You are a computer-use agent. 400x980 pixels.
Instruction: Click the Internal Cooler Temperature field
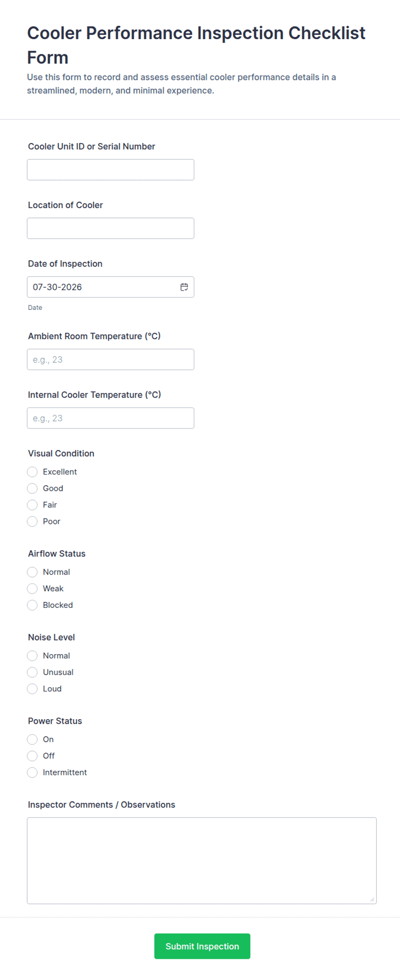tap(111, 418)
